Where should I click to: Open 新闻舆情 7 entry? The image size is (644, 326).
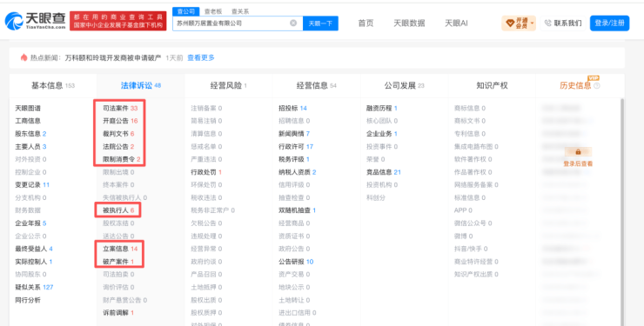[294, 134]
